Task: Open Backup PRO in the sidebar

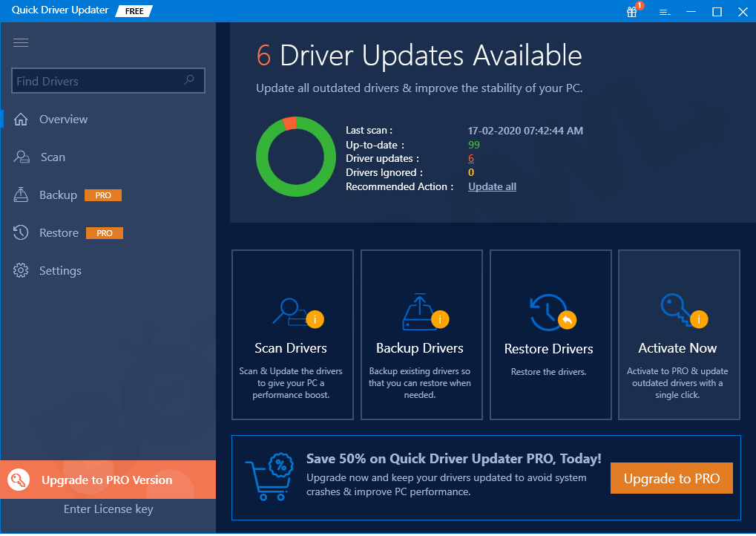Action: pos(58,195)
